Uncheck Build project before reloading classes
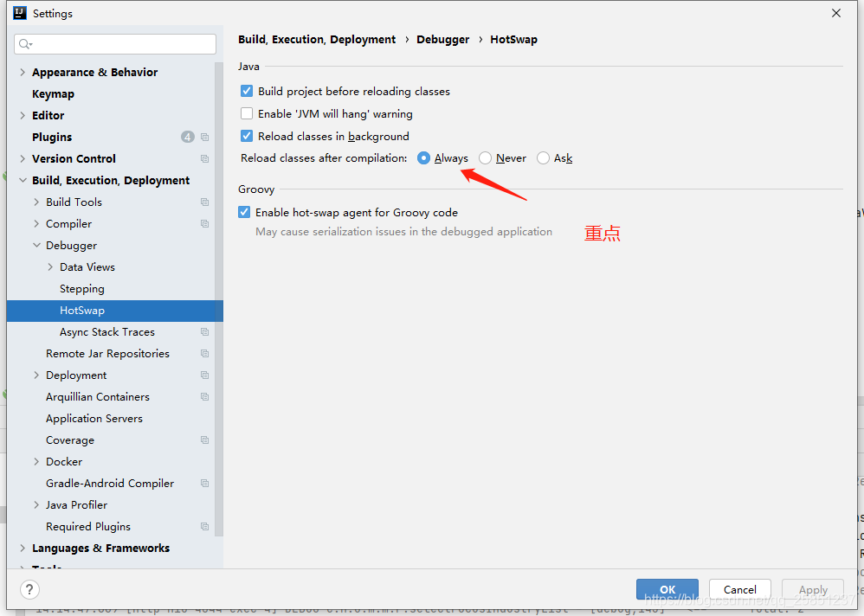 tap(247, 91)
